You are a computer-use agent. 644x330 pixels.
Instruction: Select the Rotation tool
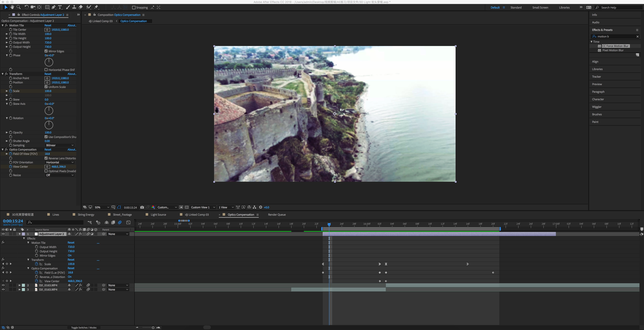click(27, 7)
